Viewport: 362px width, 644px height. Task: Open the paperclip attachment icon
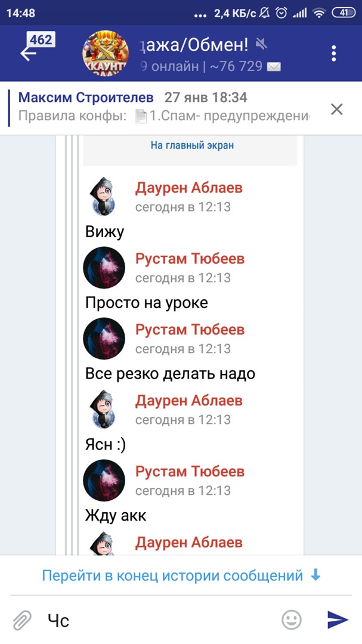coord(22,620)
